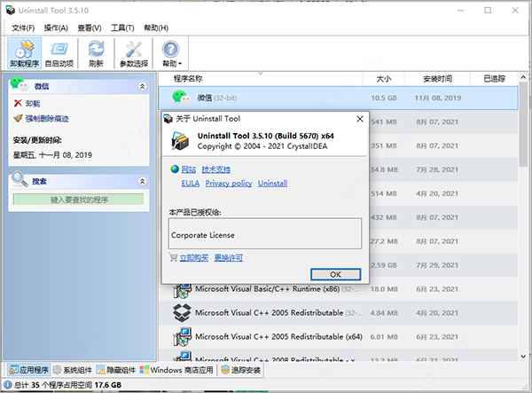Click the Uninstall link in About dialog

click(x=272, y=184)
